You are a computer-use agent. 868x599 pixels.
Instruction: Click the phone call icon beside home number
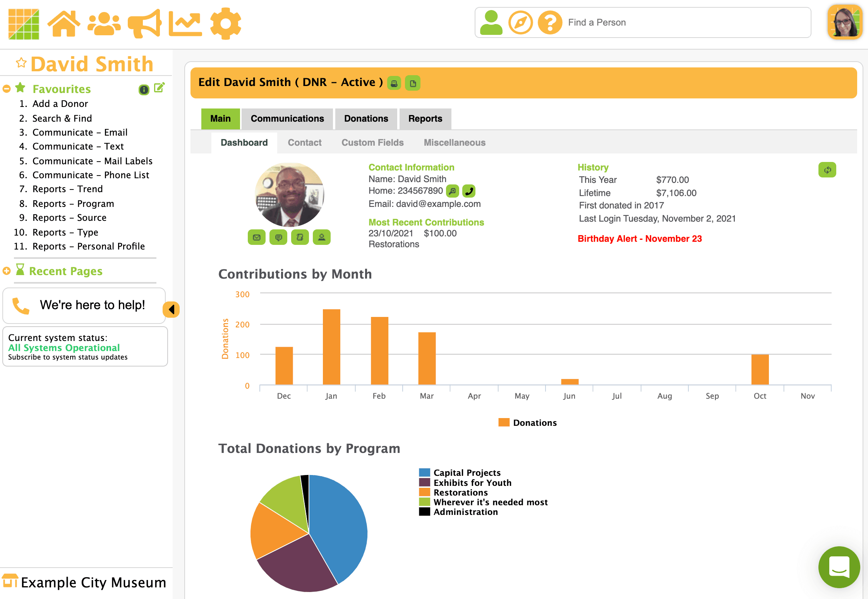pos(469,191)
